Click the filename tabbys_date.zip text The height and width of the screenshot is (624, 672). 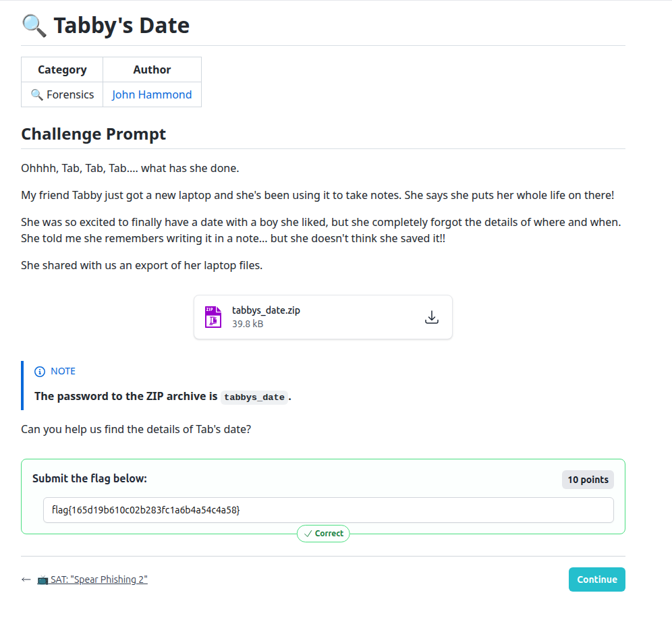click(x=266, y=310)
